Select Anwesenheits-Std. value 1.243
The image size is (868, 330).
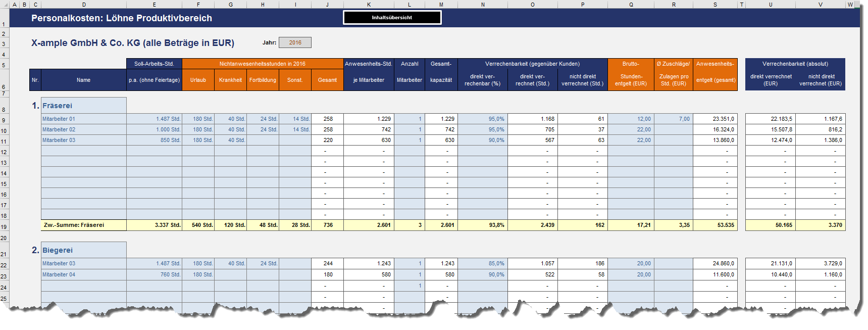369,263
